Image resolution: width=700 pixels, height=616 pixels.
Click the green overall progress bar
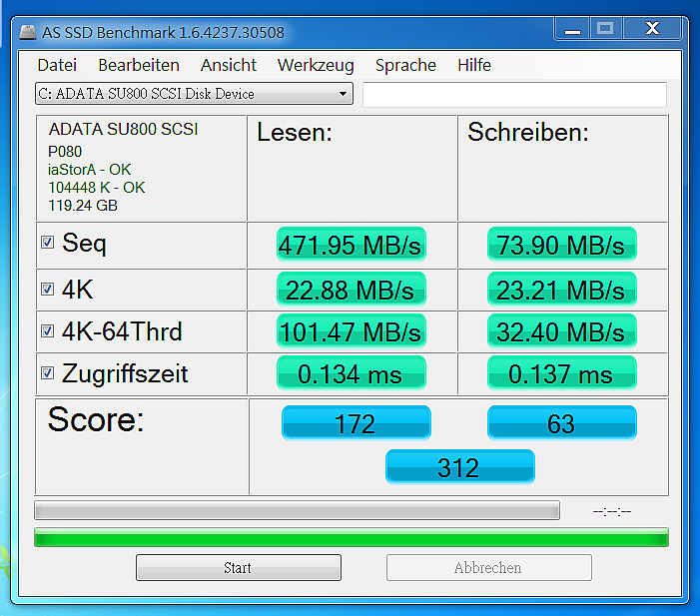(x=351, y=537)
